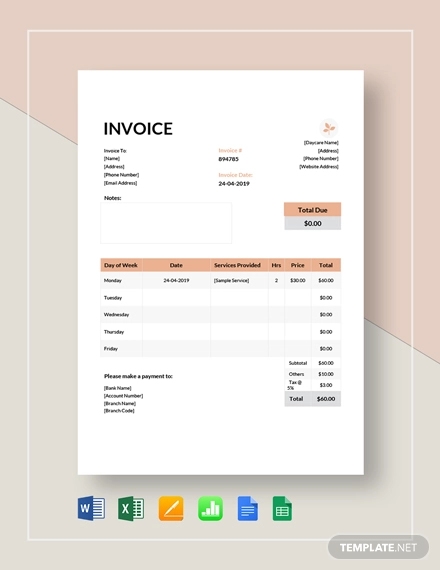Image resolution: width=440 pixels, height=570 pixels.
Task: Click the Microsoft Excel format icon
Action: pos(131,508)
